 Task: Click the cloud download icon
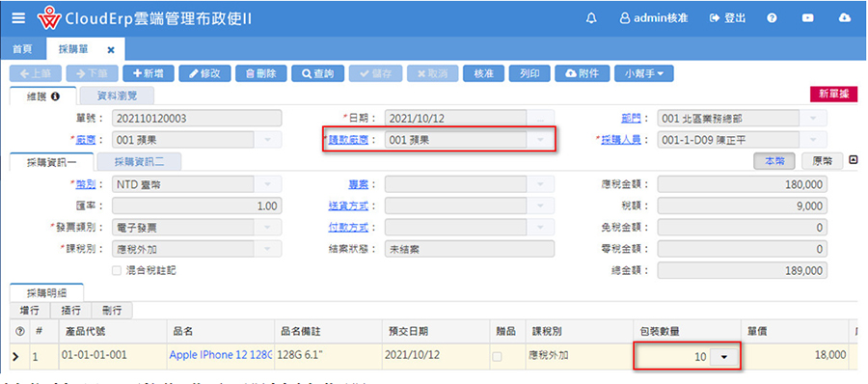(844, 17)
